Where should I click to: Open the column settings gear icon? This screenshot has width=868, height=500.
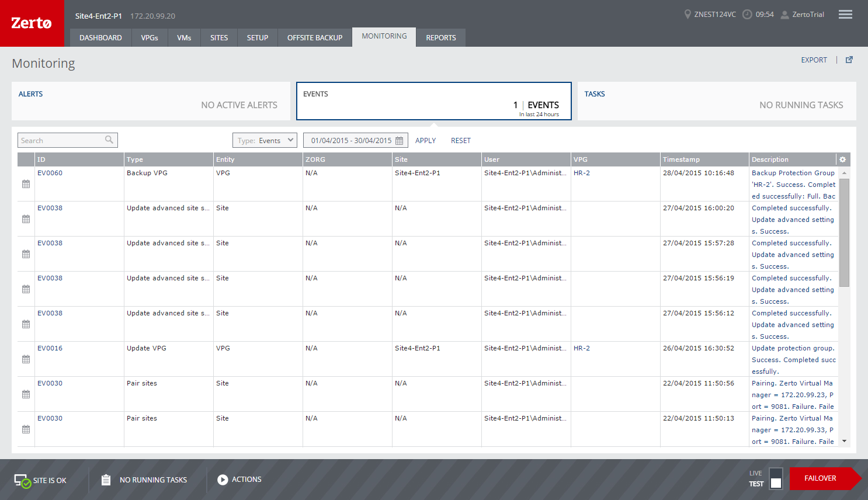pyautogui.click(x=843, y=159)
